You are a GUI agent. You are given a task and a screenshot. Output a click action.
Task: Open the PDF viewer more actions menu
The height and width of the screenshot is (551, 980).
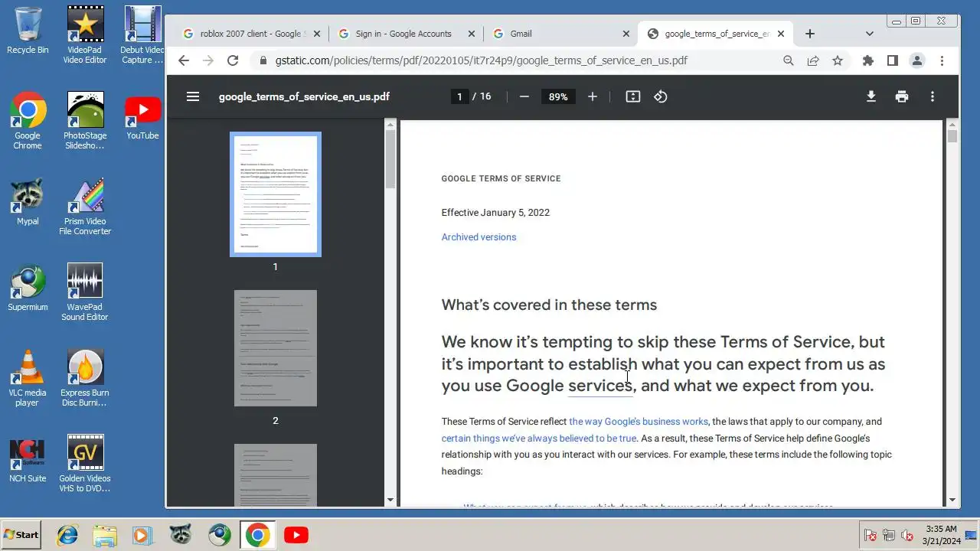[933, 96]
